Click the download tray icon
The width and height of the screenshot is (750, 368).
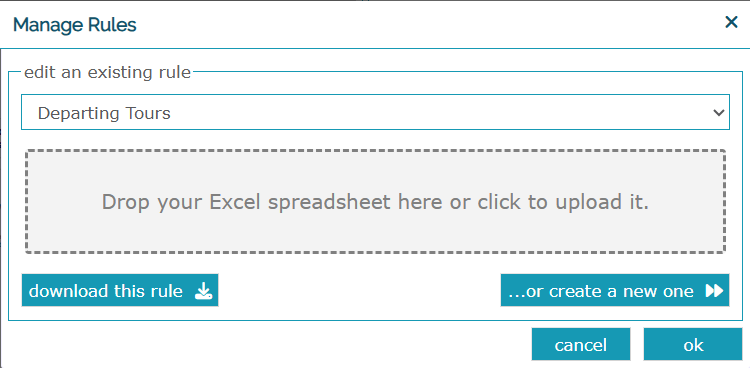click(203, 291)
